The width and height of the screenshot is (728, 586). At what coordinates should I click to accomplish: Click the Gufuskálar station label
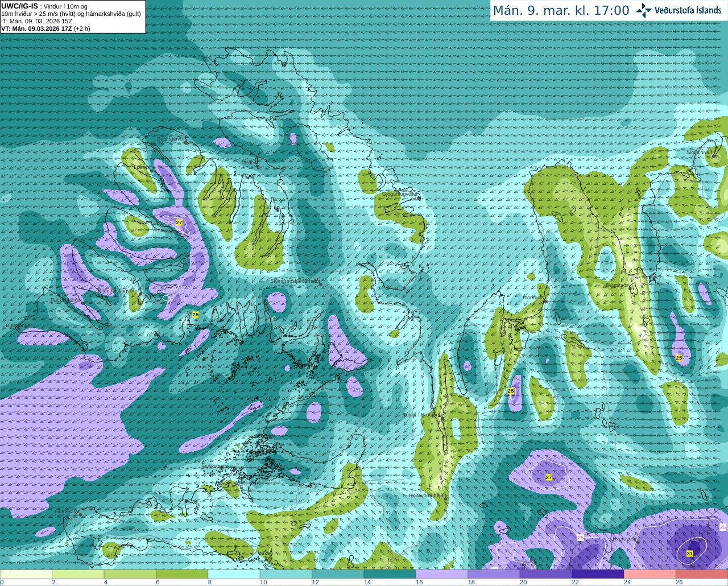click(66, 511)
